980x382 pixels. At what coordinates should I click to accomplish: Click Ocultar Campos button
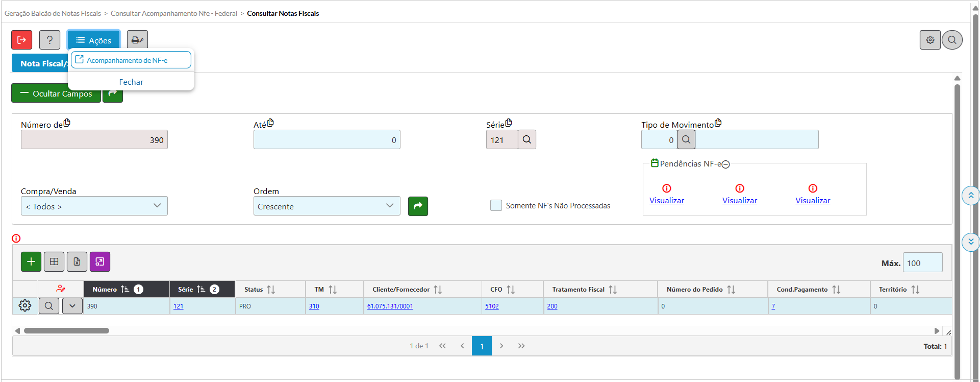click(x=56, y=93)
